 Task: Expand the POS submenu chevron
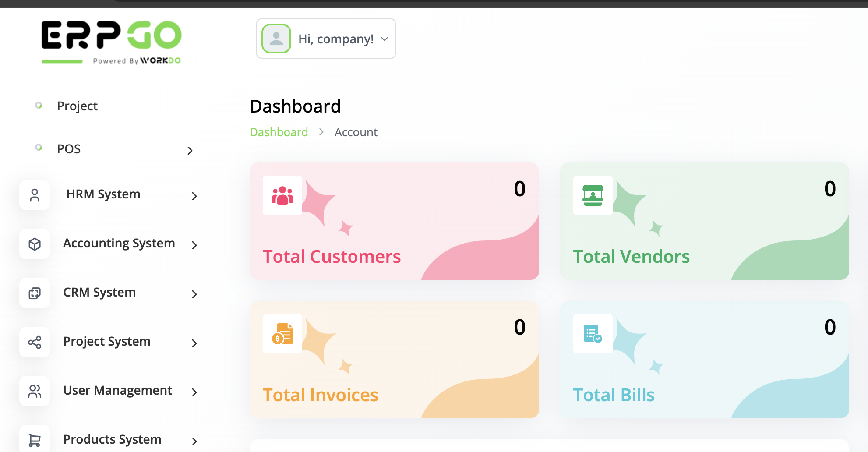tap(190, 151)
